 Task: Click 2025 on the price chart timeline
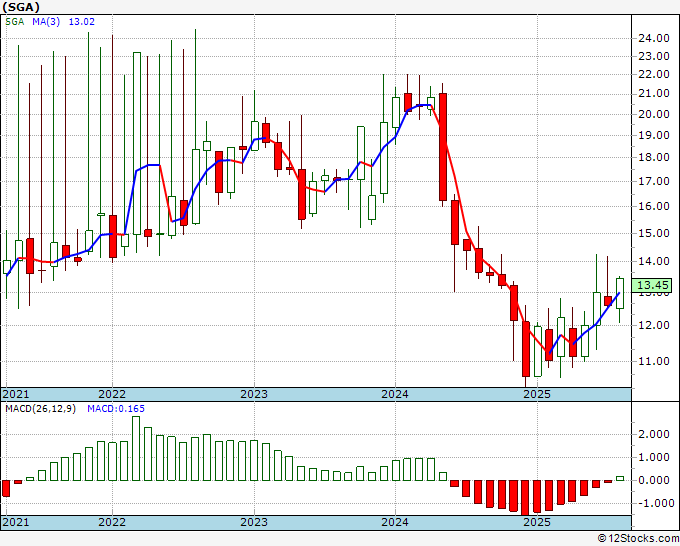pos(537,394)
